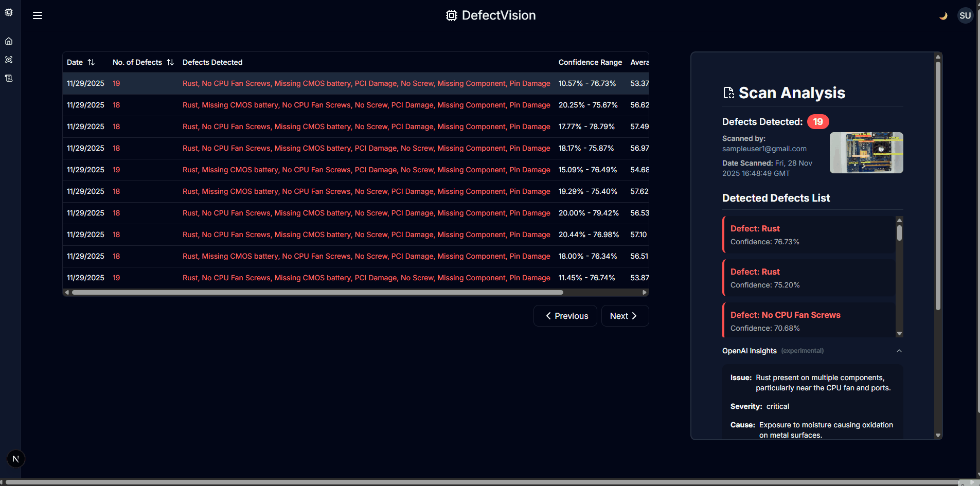The height and width of the screenshot is (486, 980).
Task: Click the table horizontal scrollbar right arrow
Action: [x=645, y=292]
